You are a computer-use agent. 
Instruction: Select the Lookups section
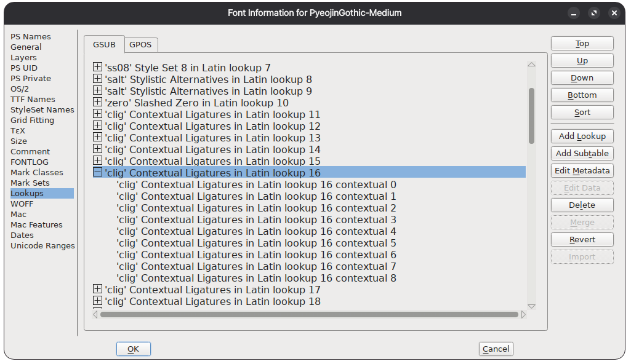42,193
